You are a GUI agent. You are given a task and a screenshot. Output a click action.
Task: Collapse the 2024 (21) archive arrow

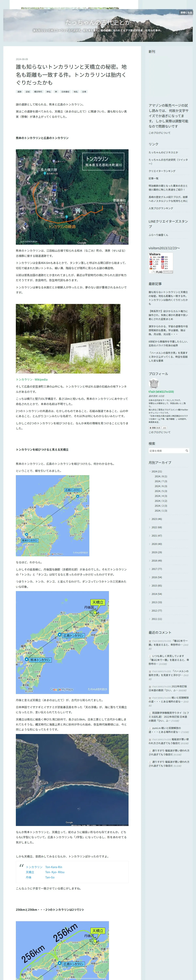click(x=150, y=471)
